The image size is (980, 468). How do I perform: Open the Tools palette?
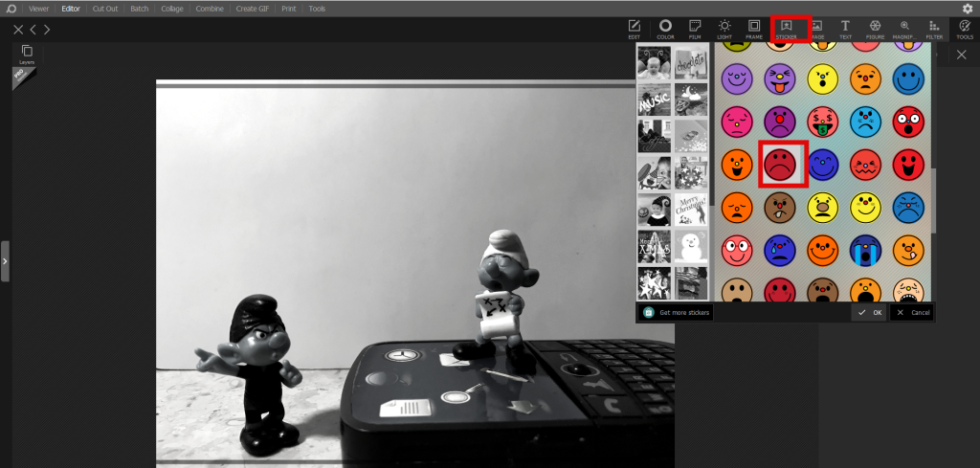pyautogui.click(x=965, y=29)
